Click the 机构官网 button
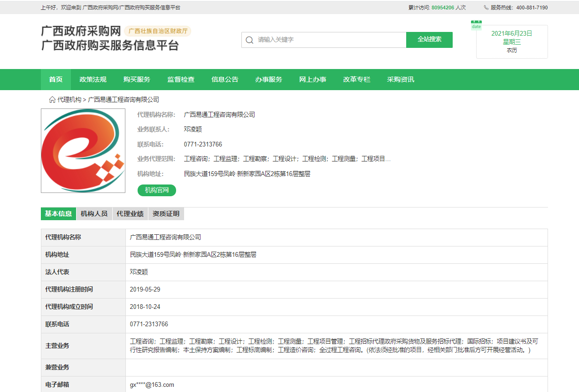 point(156,190)
